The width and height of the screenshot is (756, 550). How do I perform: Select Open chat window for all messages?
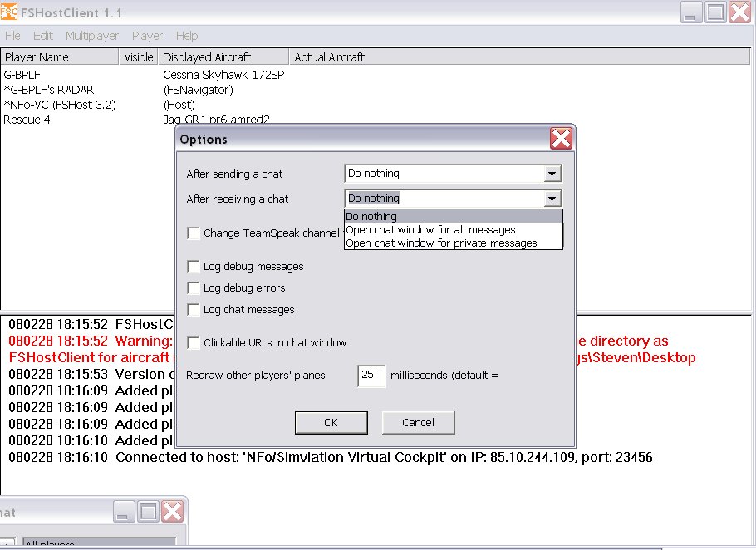(x=430, y=230)
